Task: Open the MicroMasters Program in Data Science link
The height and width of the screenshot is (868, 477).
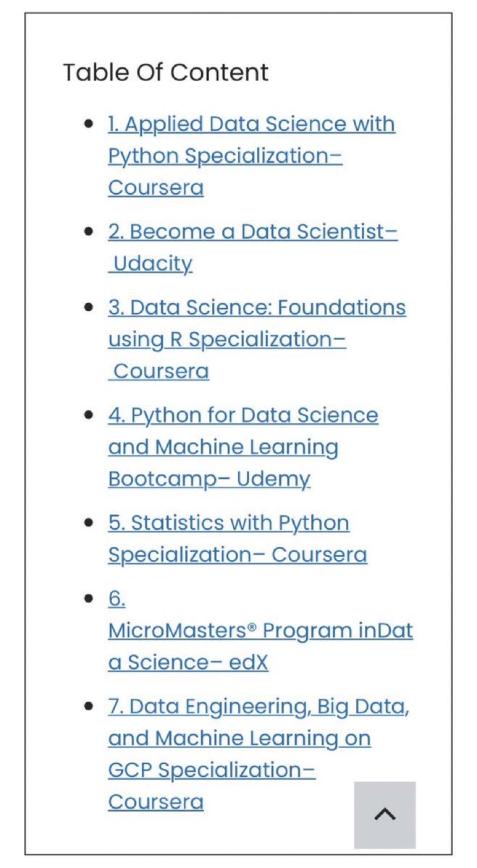Action: click(x=261, y=631)
